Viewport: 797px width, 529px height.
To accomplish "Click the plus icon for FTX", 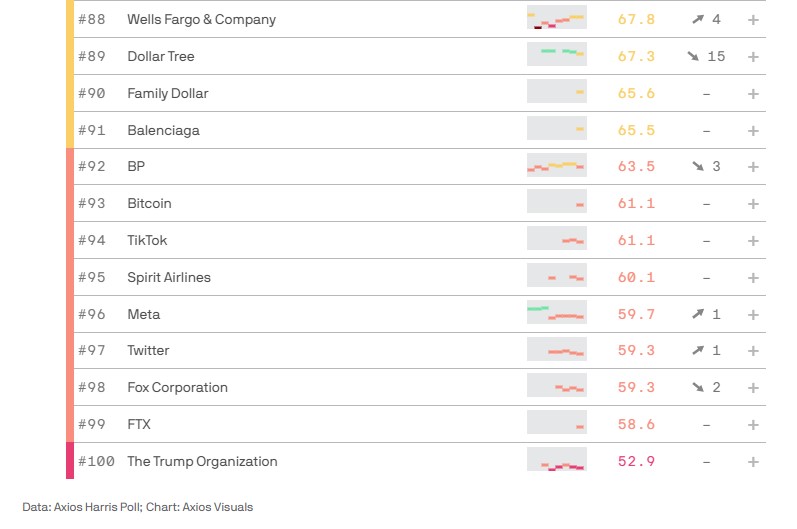I will tap(753, 425).
